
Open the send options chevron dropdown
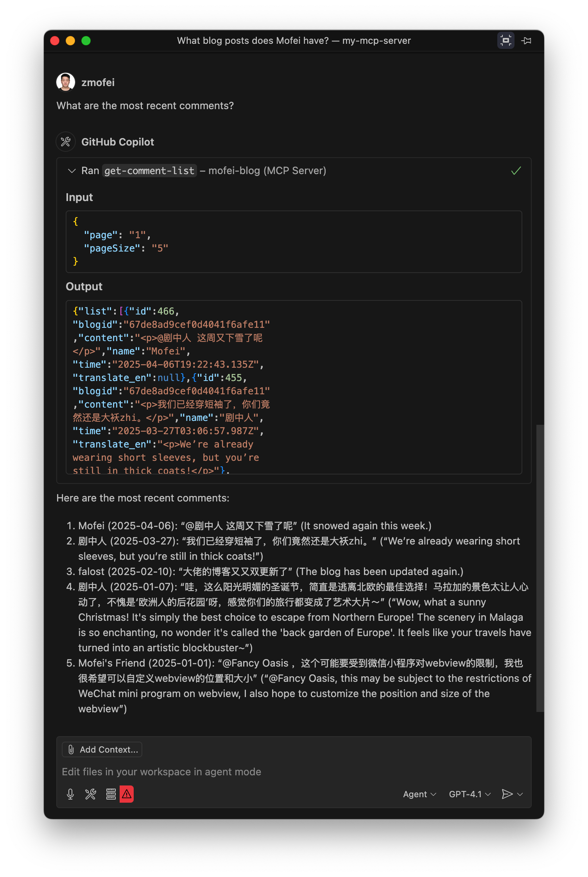[520, 794]
